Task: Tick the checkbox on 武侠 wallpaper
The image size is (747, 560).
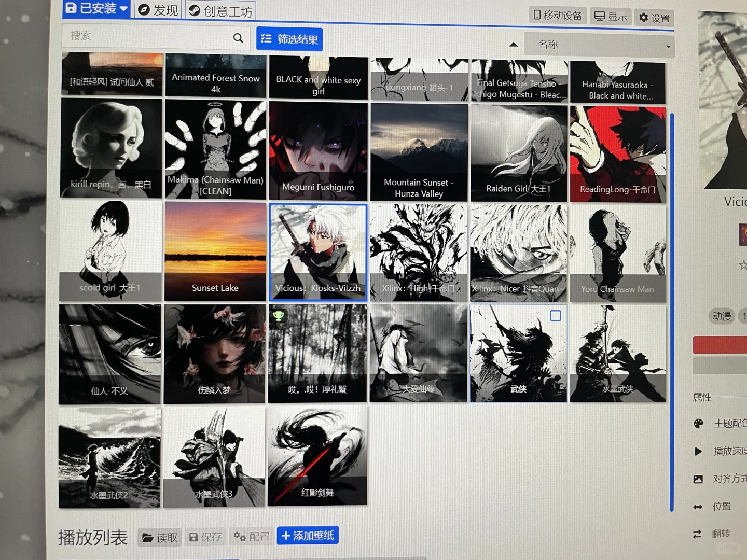Action: (x=556, y=315)
